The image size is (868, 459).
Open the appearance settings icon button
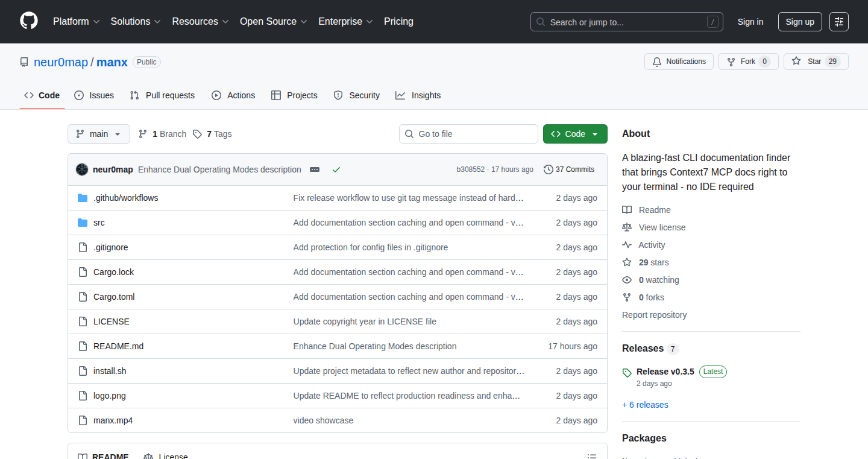pos(839,22)
